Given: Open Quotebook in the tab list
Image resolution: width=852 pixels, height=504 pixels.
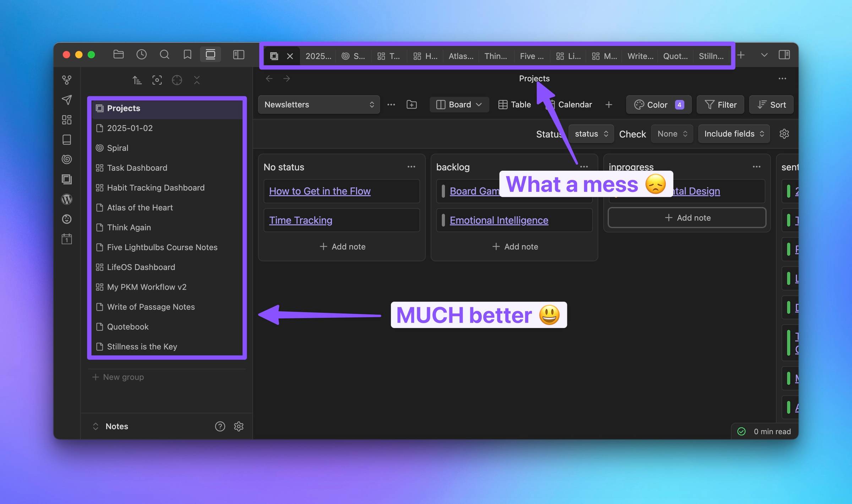Looking at the screenshot, I should tap(167, 327).
